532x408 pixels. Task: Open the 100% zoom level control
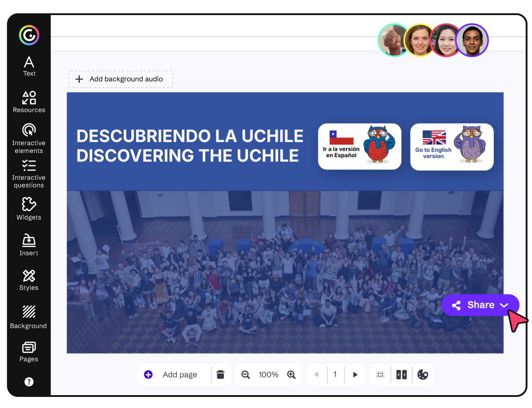pyautogui.click(x=268, y=375)
